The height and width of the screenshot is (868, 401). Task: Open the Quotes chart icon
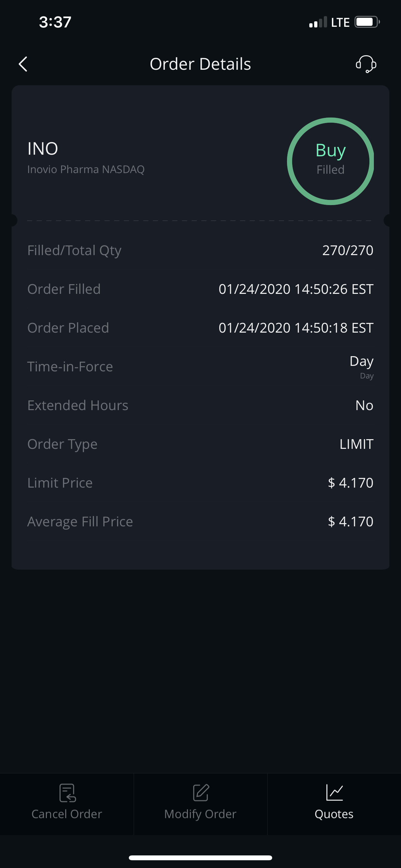[334, 792]
